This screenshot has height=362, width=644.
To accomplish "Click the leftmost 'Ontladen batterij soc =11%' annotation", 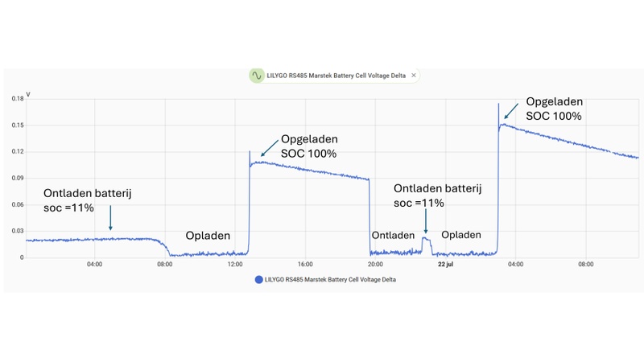I will [86, 200].
